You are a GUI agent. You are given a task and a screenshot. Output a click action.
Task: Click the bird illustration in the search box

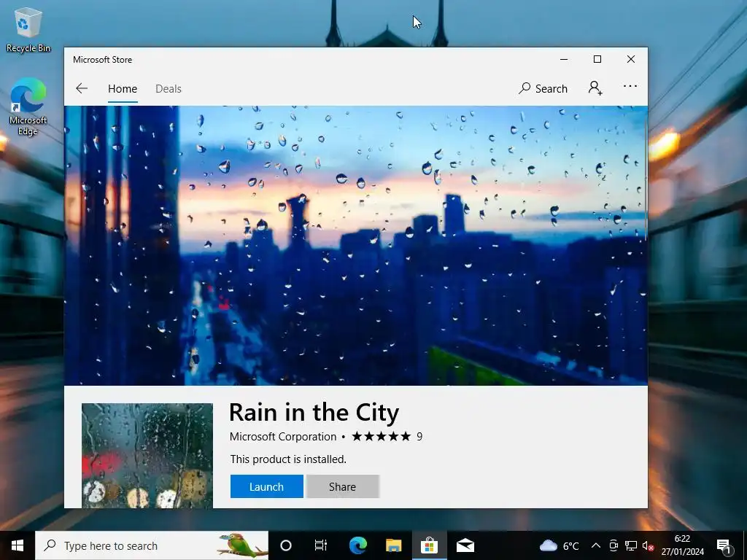pos(242,545)
